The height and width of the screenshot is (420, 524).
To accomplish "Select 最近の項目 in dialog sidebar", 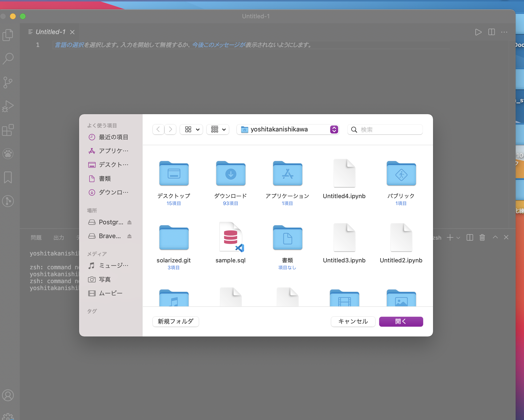I will (113, 137).
